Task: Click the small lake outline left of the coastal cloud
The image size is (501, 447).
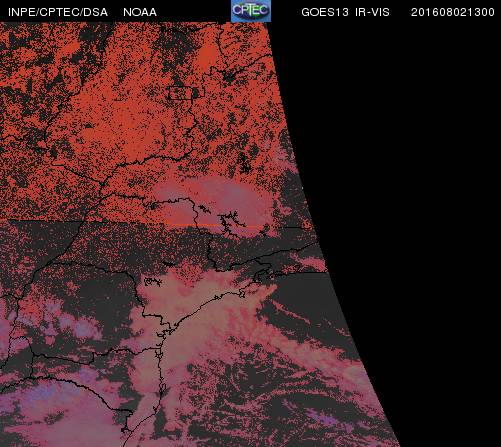Action: pos(153,282)
